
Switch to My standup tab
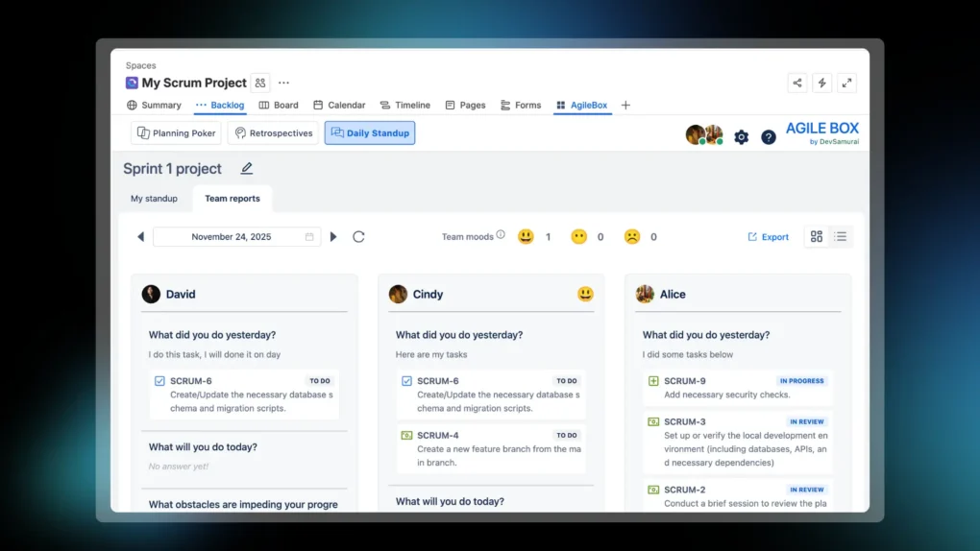[x=154, y=199]
